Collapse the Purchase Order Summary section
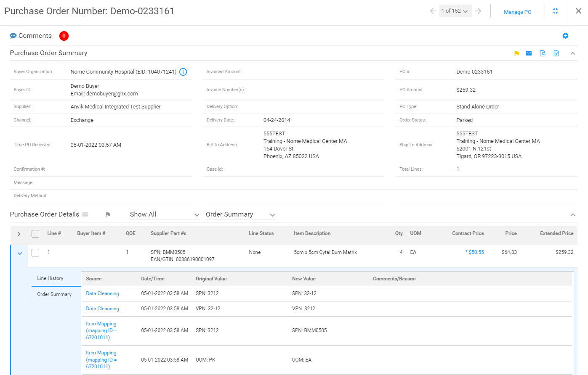Viewport: 588px width, 375px height. [573, 53]
